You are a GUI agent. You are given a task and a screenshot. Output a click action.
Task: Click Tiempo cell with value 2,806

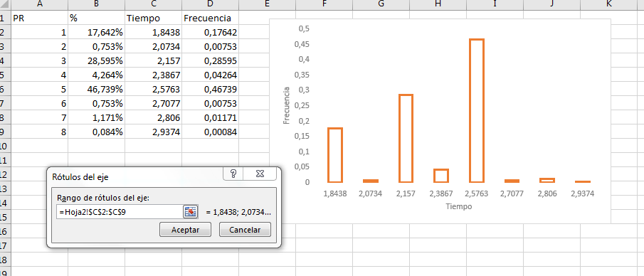[154, 118]
